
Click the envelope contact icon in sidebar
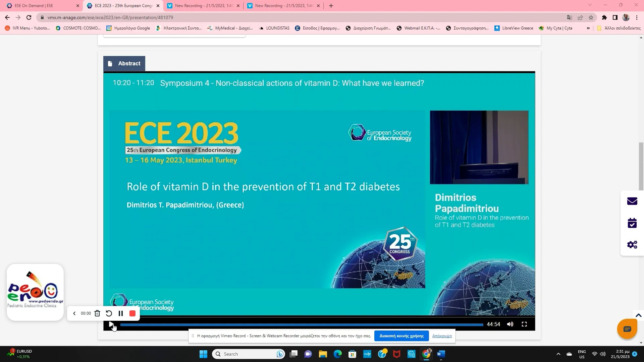click(x=632, y=201)
